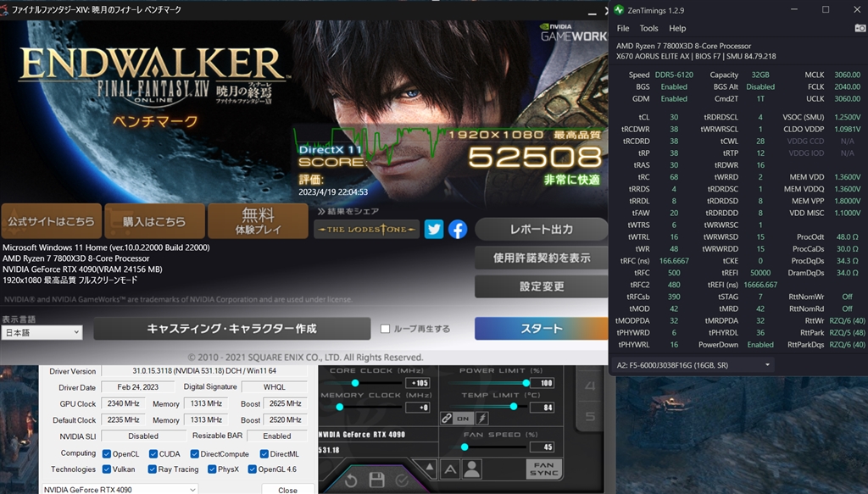868x494 pixels.
Task: Click the FAN SYNC button
Action: (543, 469)
